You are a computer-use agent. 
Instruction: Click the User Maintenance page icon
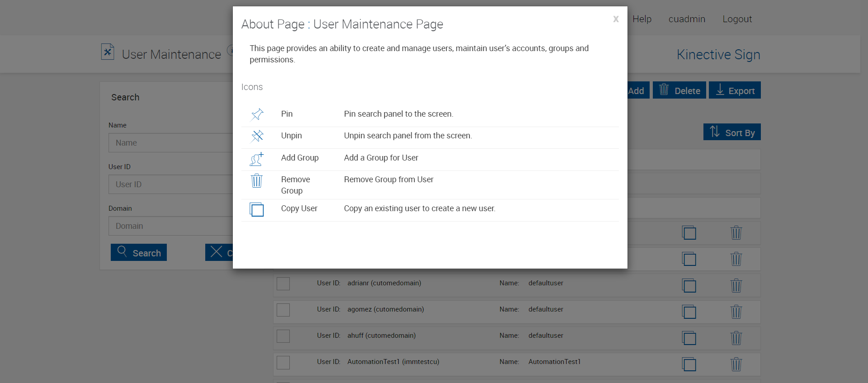pos(108,52)
